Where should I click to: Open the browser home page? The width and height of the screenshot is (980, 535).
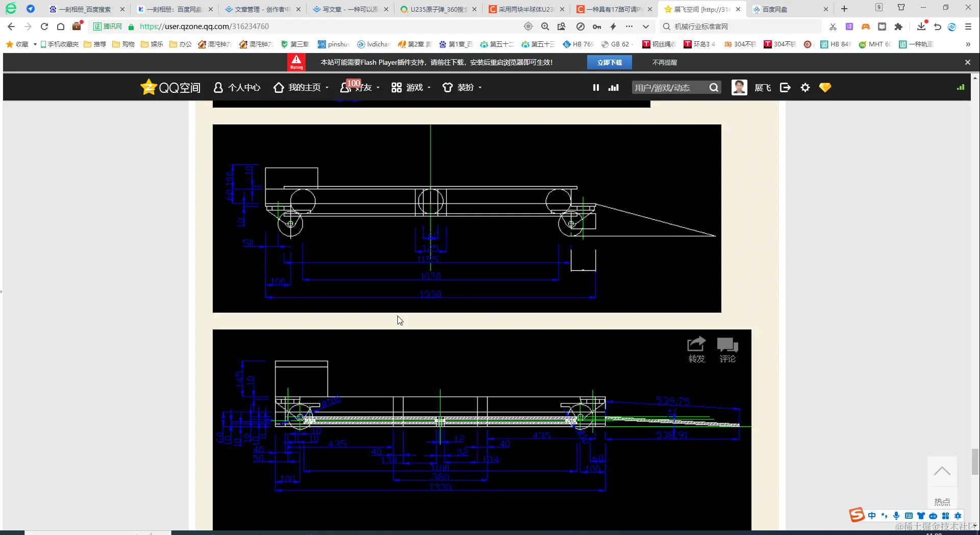click(61, 27)
